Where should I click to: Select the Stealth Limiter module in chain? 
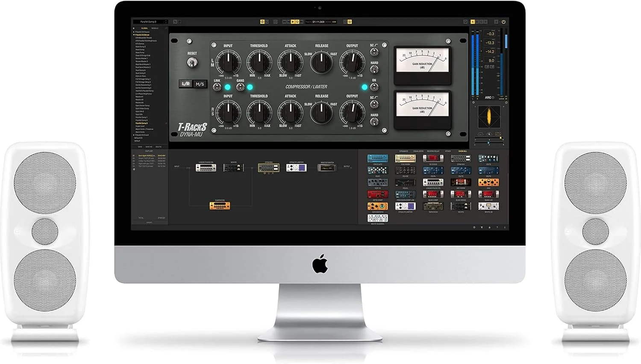click(x=296, y=168)
